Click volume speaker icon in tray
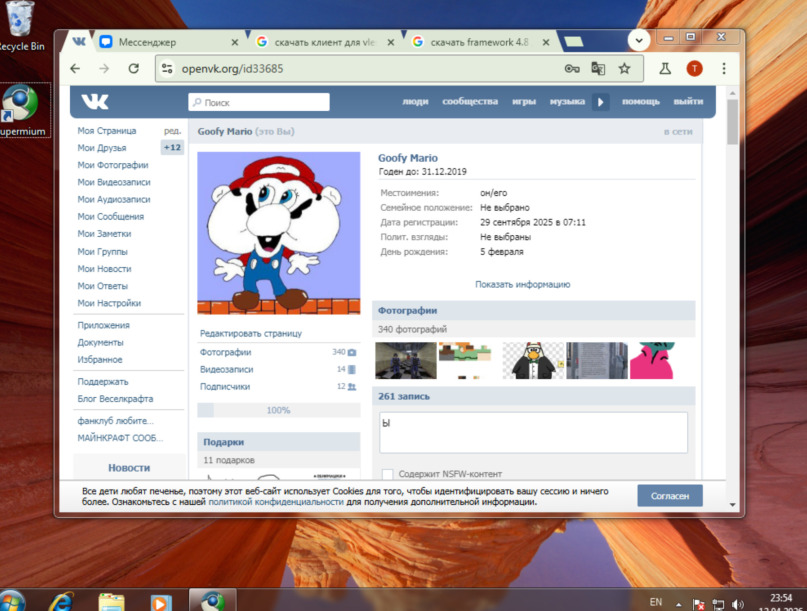 (x=738, y=604)
